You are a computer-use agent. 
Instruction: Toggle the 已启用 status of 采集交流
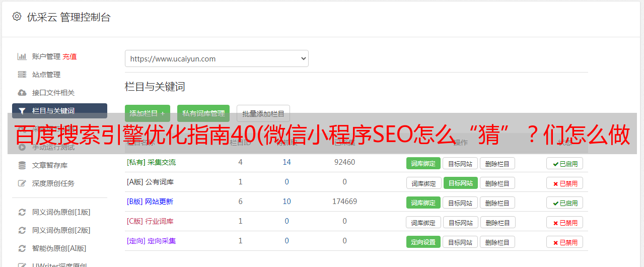pyautogui.click(x=565, y=163)
